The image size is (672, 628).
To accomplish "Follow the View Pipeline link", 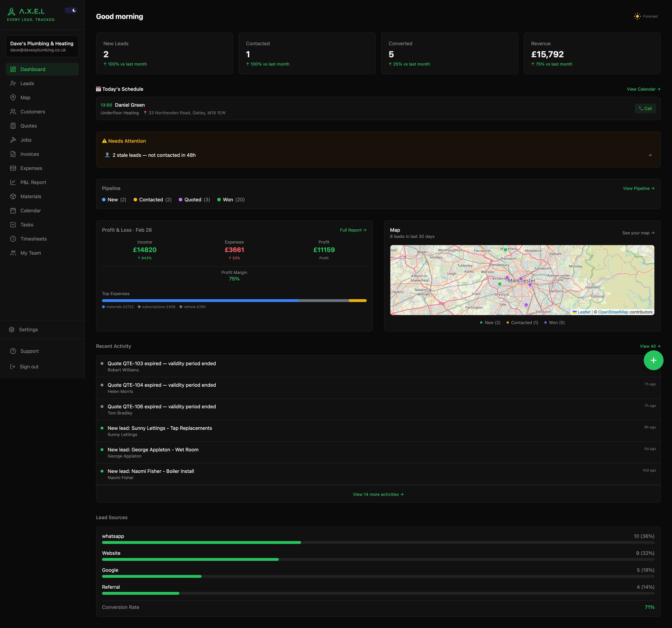I will point(638,188).
